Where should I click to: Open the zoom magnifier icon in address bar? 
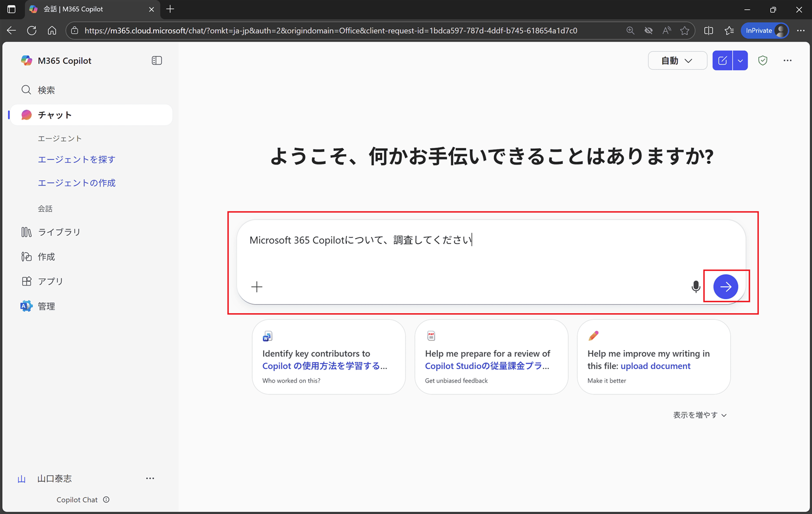(x=630, y=31)
